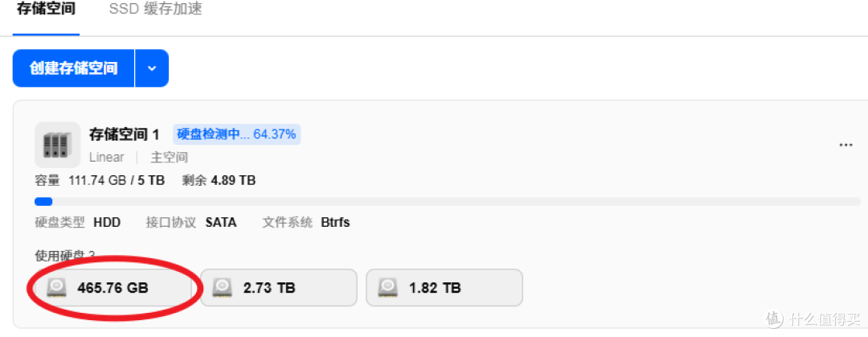This screenshot has height=337, width=868.
Task: Click the 2.73 TB hard disk icon
Action: tap(223, 288)
